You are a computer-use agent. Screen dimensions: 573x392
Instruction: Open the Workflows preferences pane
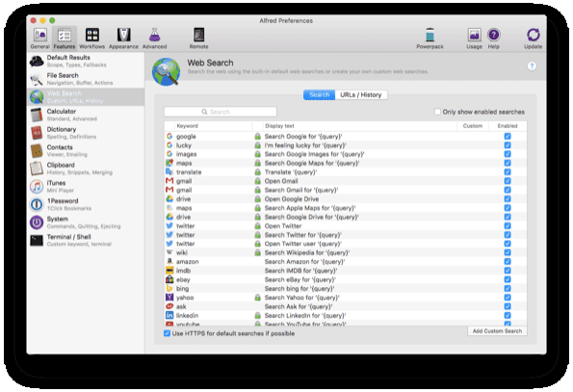pyautogui.click(x=92, y=39)
